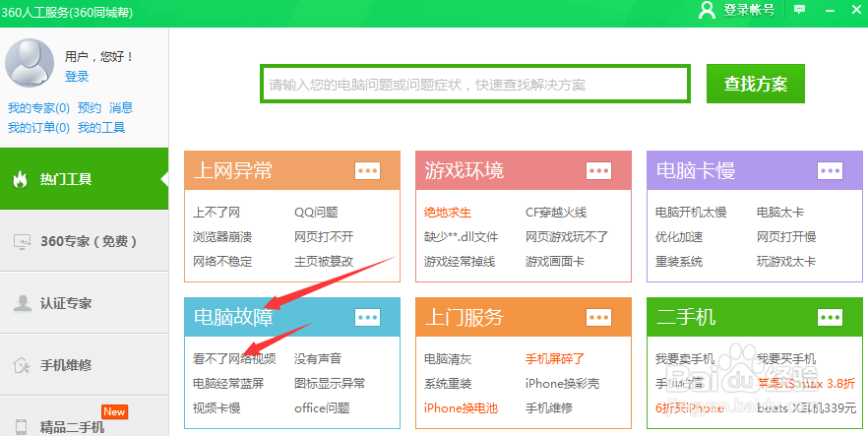Click 手机维修 in 上门服务 card
The image size is (868, 436).
548,407
